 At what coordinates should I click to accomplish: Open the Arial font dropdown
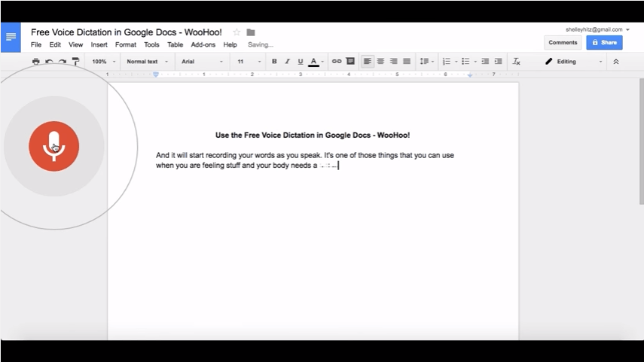click(x=202, y=62)
